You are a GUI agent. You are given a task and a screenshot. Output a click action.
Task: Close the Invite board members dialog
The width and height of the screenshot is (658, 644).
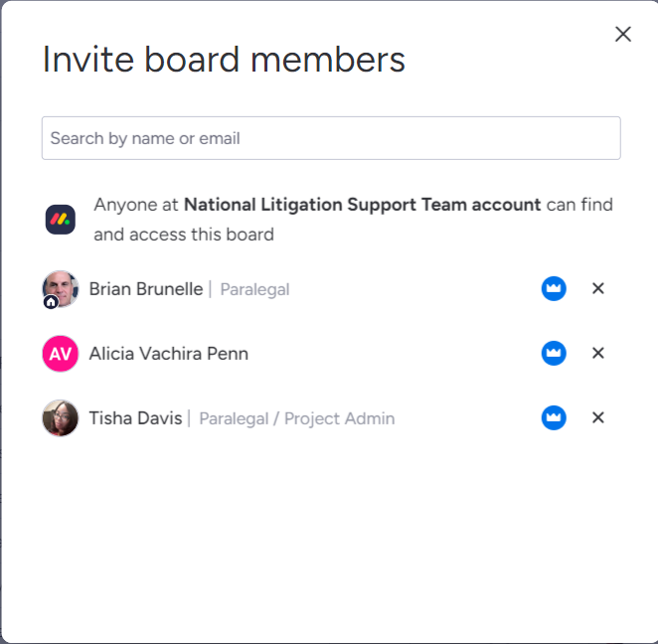[623, 34]
